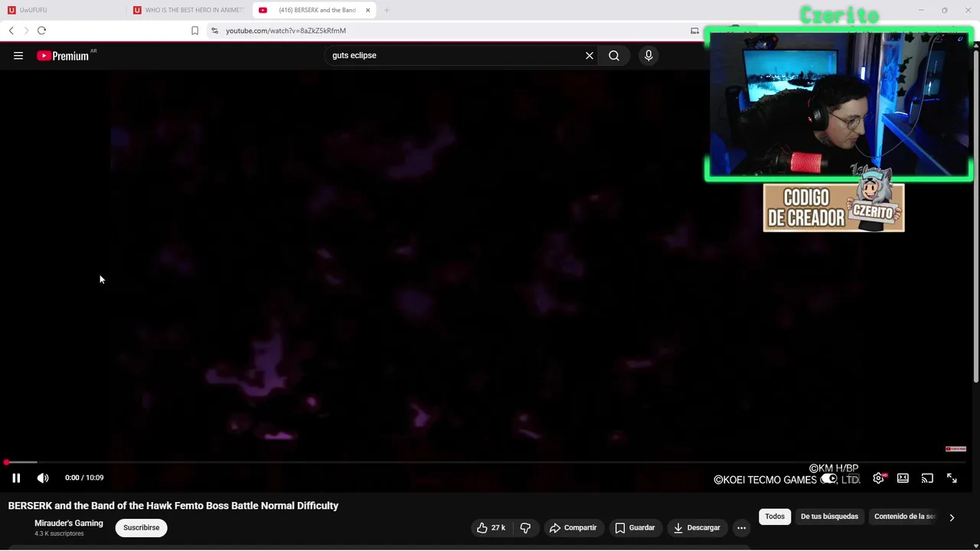
Task: Select the Contenido de la serie chip
Action: [905, 517]
